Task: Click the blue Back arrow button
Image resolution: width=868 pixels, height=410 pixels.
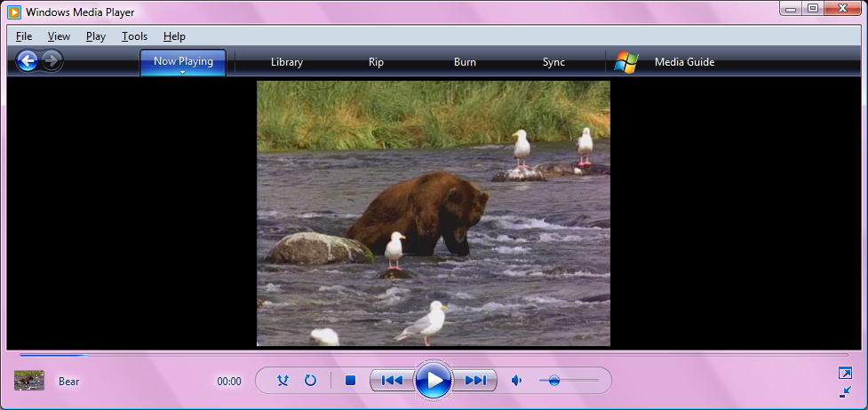Action: click(x=28, y=61)
